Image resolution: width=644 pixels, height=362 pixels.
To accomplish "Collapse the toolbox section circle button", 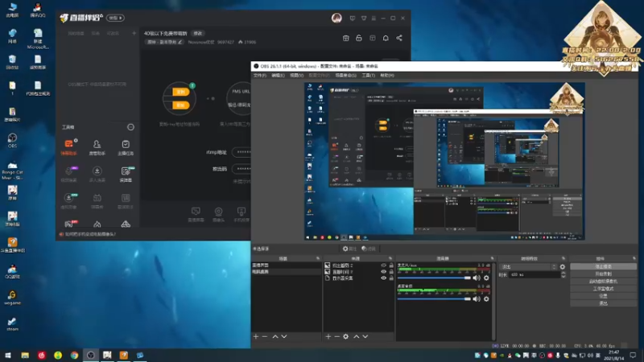I will coord(130,127).
